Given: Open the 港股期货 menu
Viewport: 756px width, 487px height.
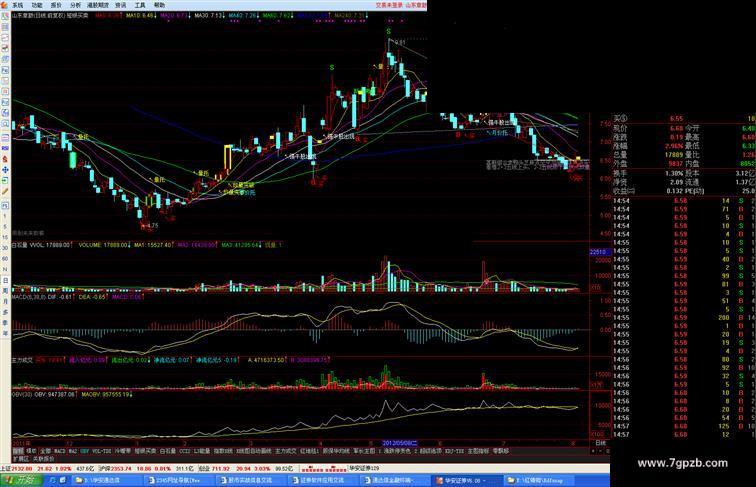Looking at the screenshot, I should coord(98,5).
